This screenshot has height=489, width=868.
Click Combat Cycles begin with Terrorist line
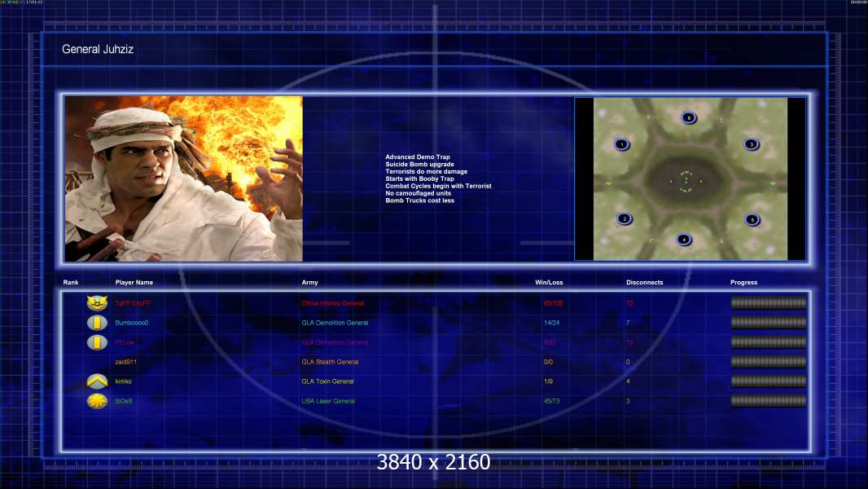438,186
